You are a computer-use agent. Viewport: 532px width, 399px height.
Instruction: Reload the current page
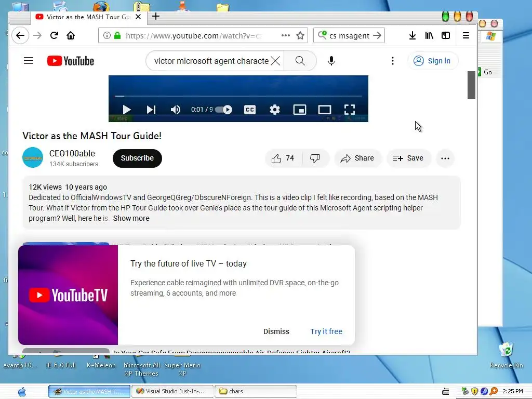coord(54,35)
